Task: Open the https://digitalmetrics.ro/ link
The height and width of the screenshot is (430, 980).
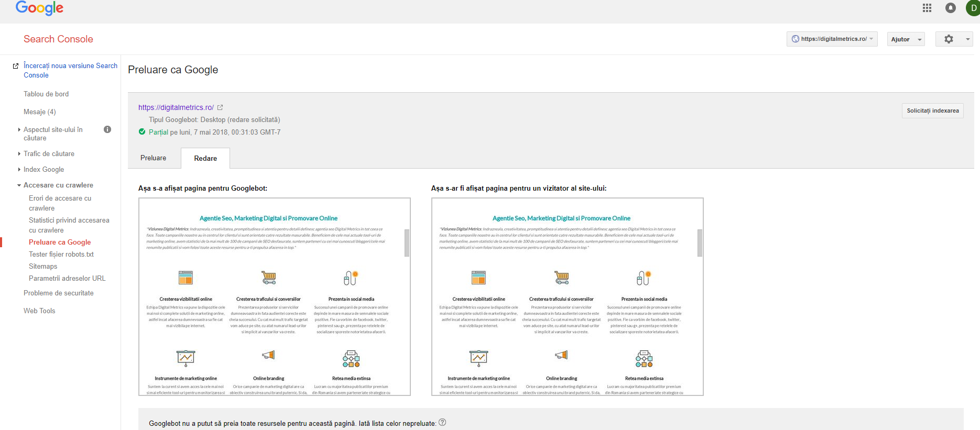Action: 176,107
